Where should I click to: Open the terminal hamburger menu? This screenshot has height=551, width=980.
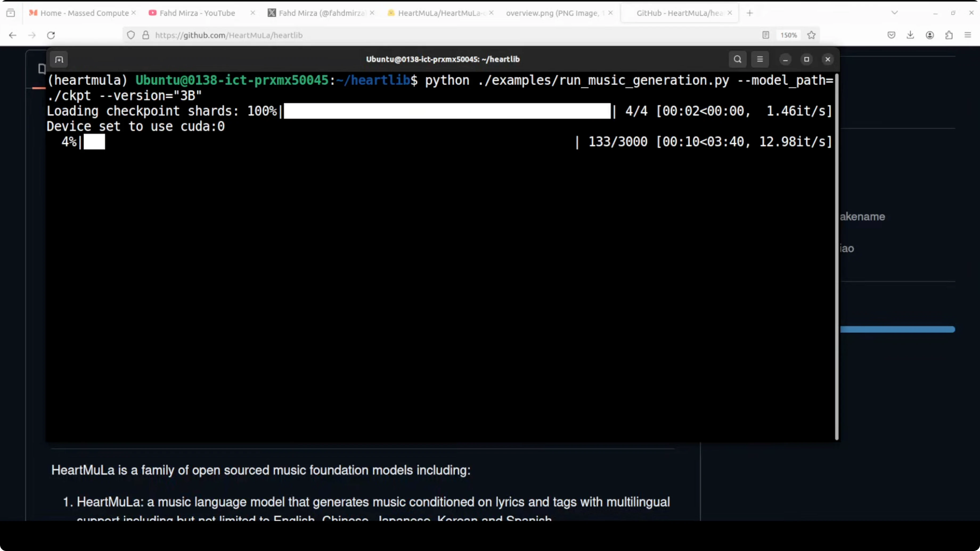(760, 59)
